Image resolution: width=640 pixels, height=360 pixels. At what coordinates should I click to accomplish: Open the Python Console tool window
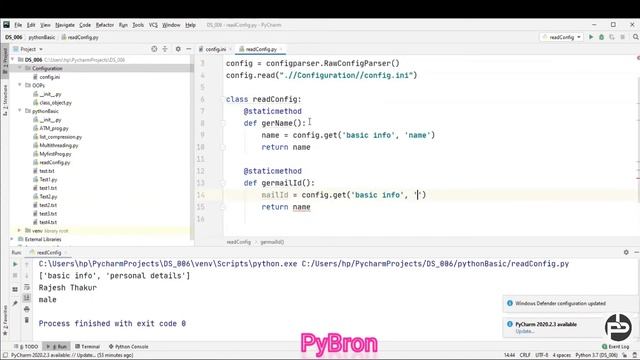click(128, 347)
